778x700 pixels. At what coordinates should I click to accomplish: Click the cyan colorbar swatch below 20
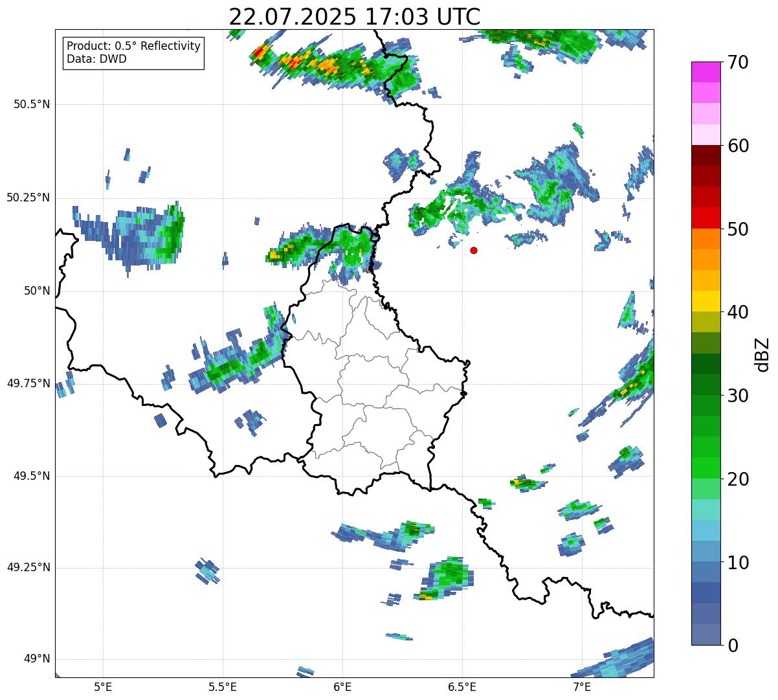coord(706,510)
